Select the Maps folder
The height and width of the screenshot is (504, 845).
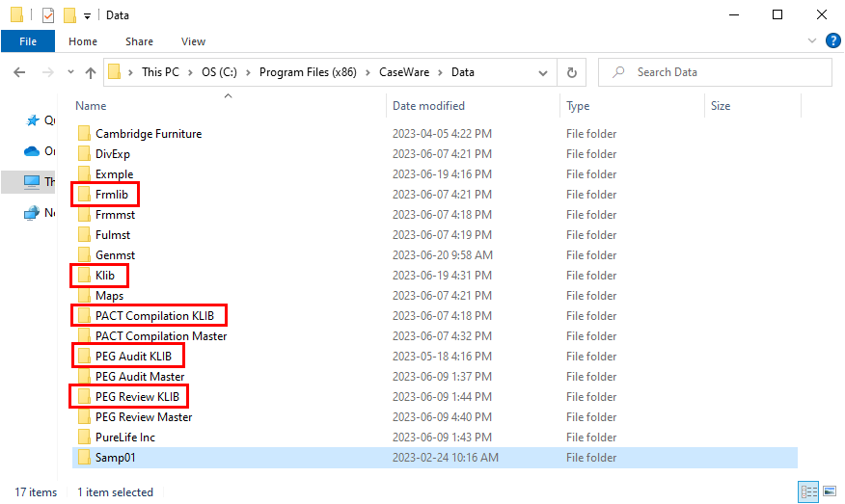click(x=109, y=296)
